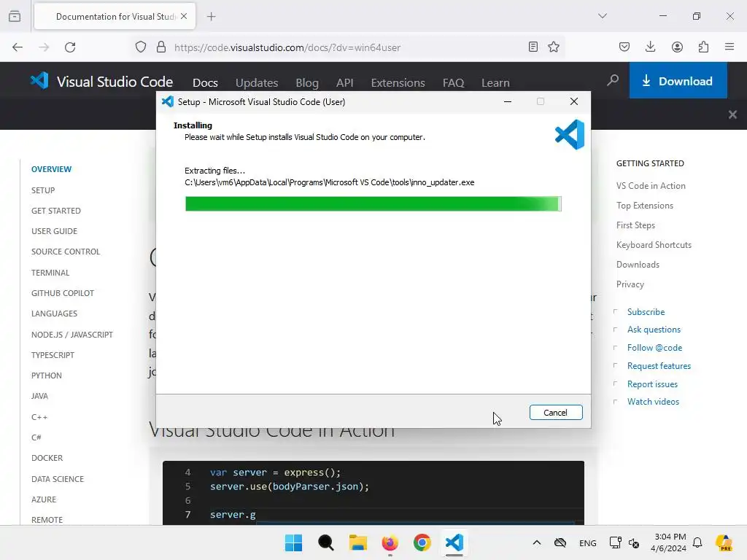Image resolution: width=747 pixels, height=560 pixels.
Task: Open Windows Start menu
Action: click(x=293, y=542)
